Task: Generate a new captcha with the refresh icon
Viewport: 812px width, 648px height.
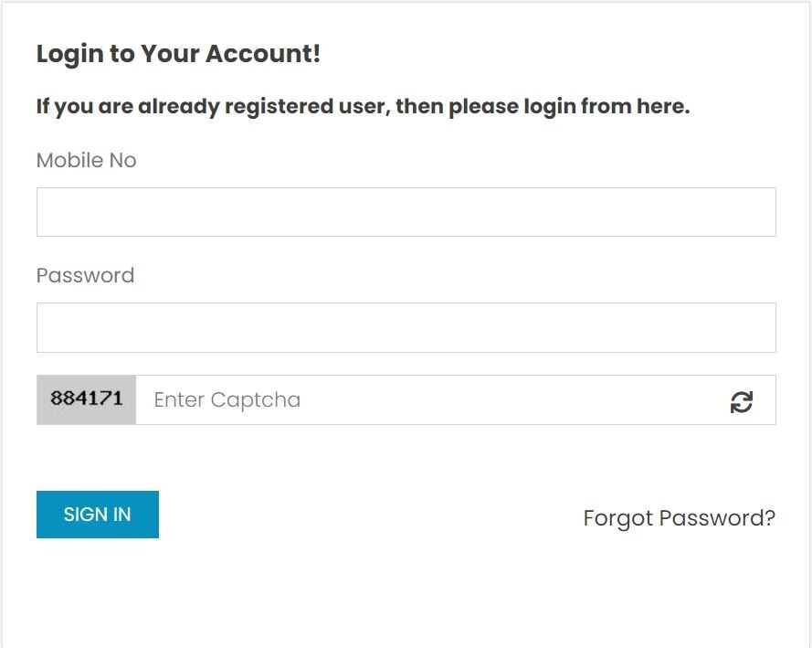Action: [x=741, y=401]
